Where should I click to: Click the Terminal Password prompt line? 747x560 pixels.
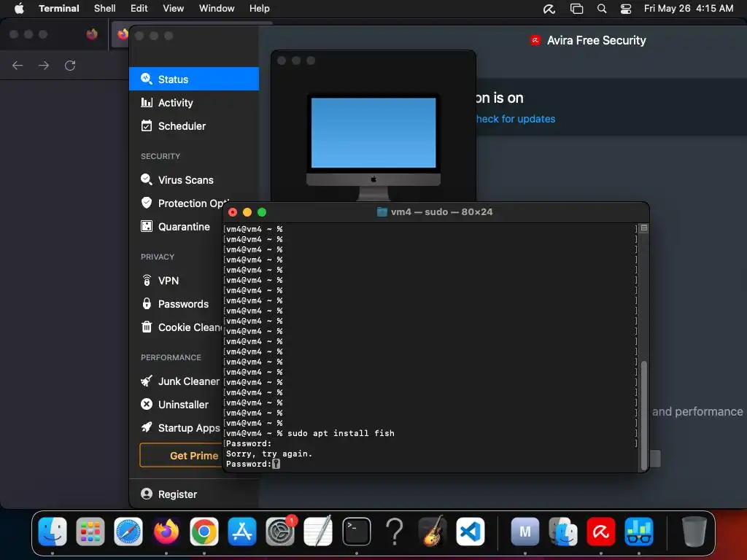pyautogui.click(x=253, y=464)
